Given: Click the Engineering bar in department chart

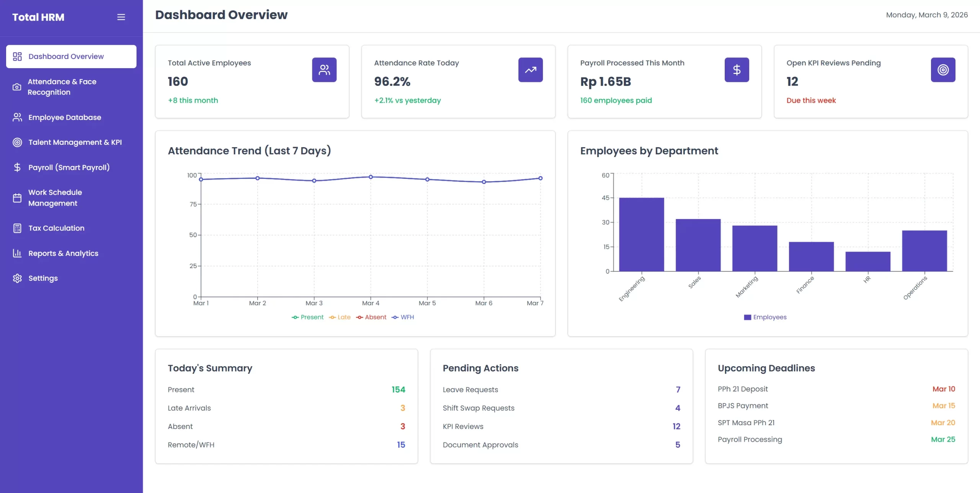Looking at the screenshot, I should 641,234.
